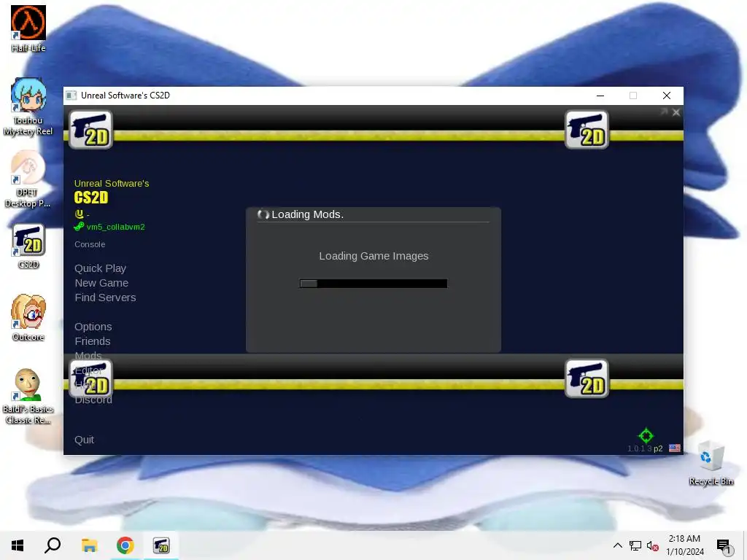Screen dimensions: 747x560
Task: Click the US flag language icon
Action: [x=675, y=448]
